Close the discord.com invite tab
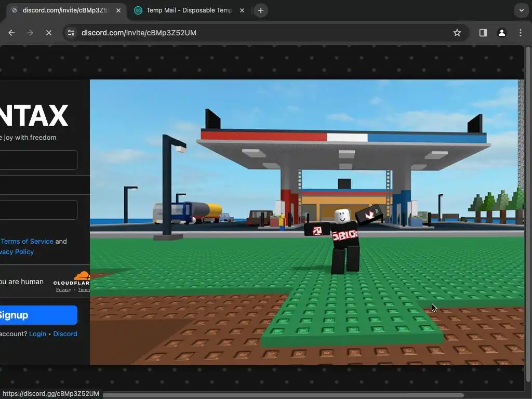The image size is (532, 399). click(118, 10)
